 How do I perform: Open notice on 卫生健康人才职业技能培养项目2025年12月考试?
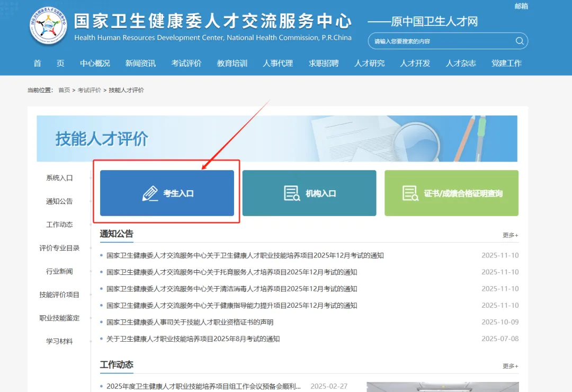tap(245, 255)
